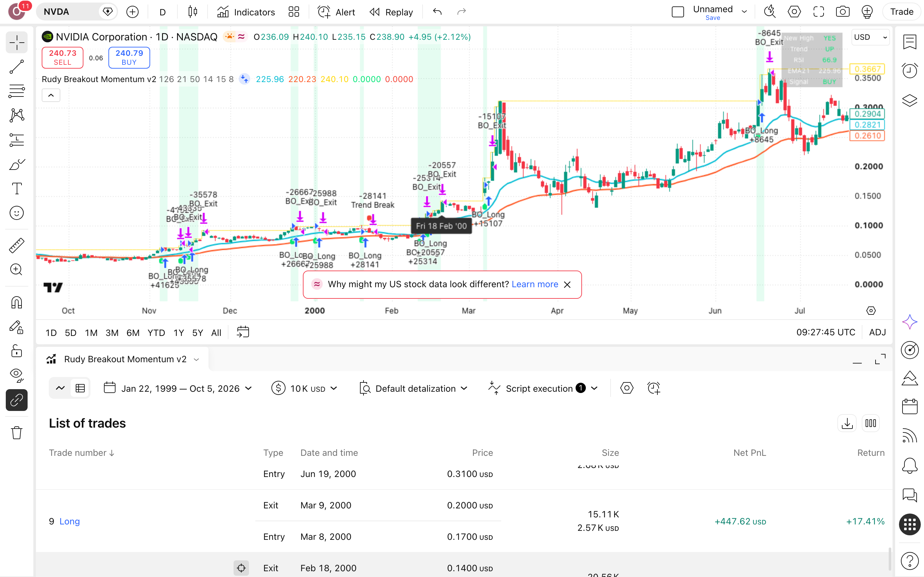This screenshot has width=924, height=577.
Task: Open the Fibonacci retracement tool
Action: click(x=17, y=91)
